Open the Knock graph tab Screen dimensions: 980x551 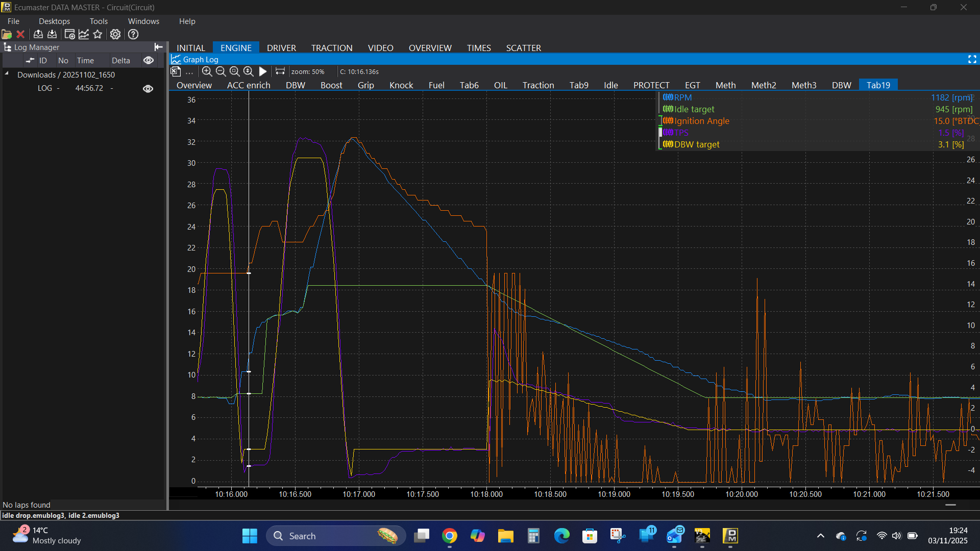coord(401,85)
